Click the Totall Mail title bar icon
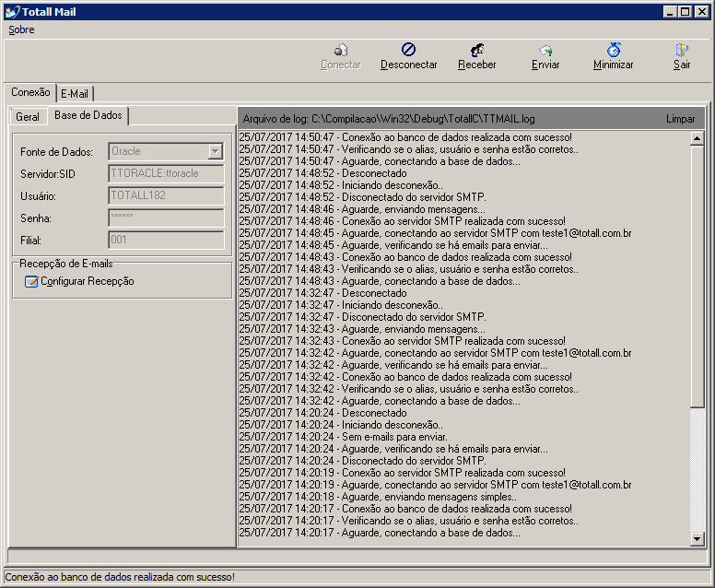 [x=12, y=12]
